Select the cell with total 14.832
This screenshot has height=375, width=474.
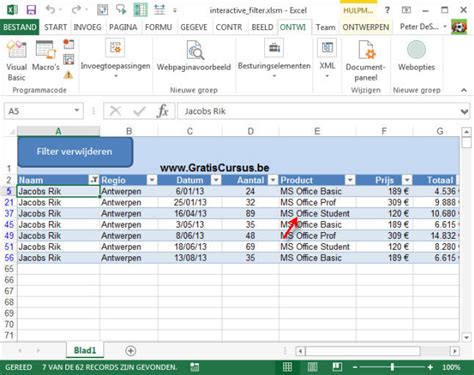[436, 236]
